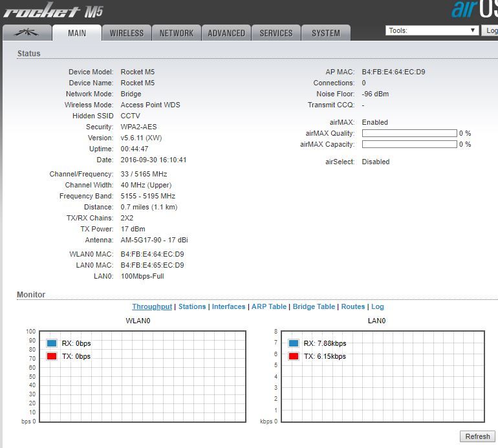Expand the Tools dropdown

[431, 30]
